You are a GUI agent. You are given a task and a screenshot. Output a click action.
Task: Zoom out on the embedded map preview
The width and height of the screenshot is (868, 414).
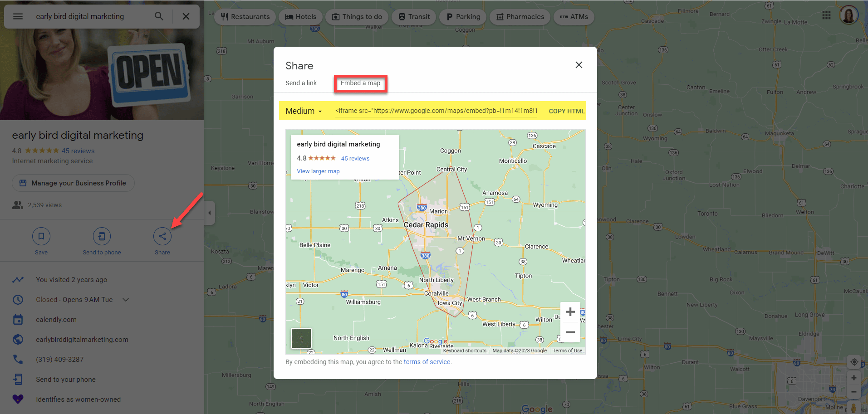[x=570, y=332]
